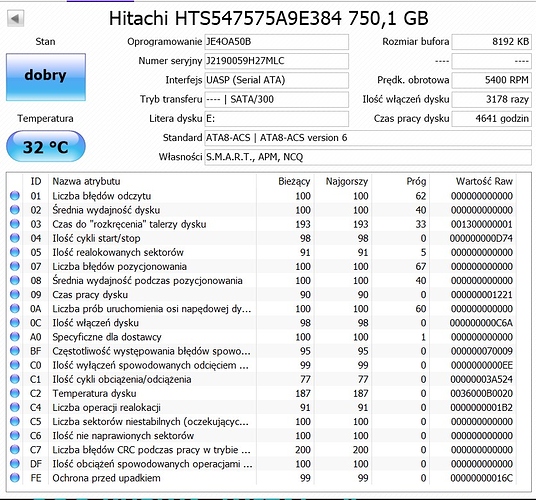Click the Standard field ATA8-ACS version 6

pyautogui.click(x=368, y=138)
